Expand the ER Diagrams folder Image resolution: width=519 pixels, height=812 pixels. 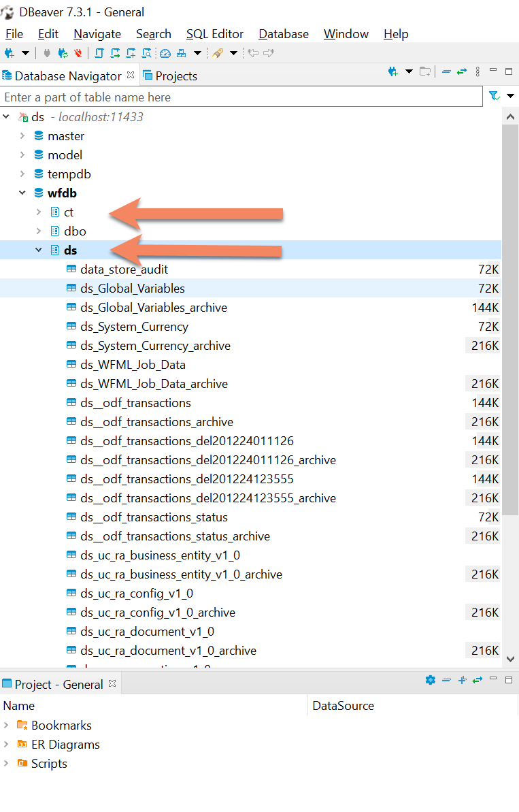click(x=6, y=745)
